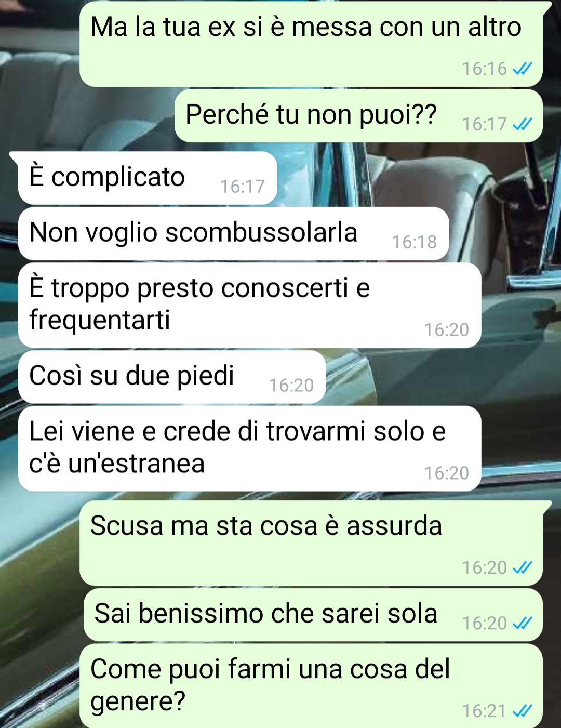The image size is (561, 728).
Task: Tap 'Come puoi farmi una cosa del genere?' message
Action: point(311,686)
